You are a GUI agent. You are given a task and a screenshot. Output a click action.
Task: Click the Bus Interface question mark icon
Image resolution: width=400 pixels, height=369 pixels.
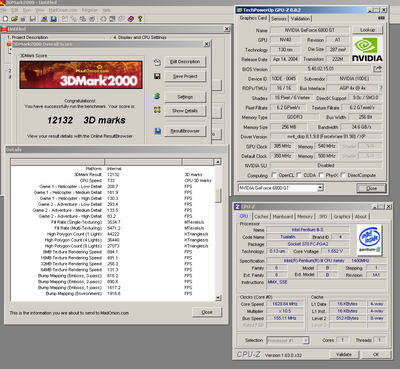381,88
